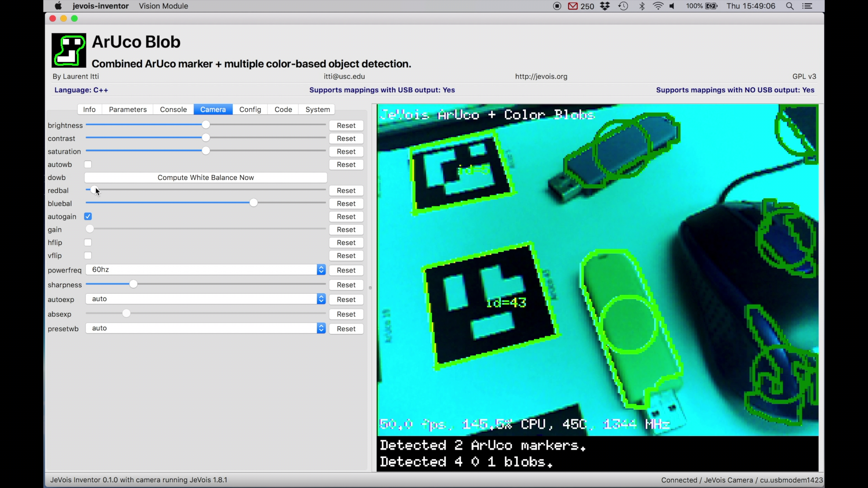Disable the autogain checkbox
868x488 pixels.
[x=88, y=216]
